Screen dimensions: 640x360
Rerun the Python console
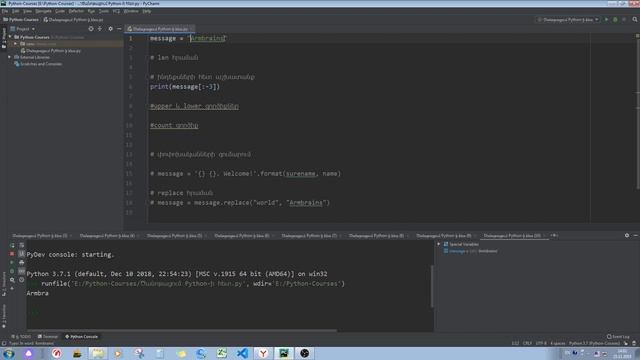point(12,245)
